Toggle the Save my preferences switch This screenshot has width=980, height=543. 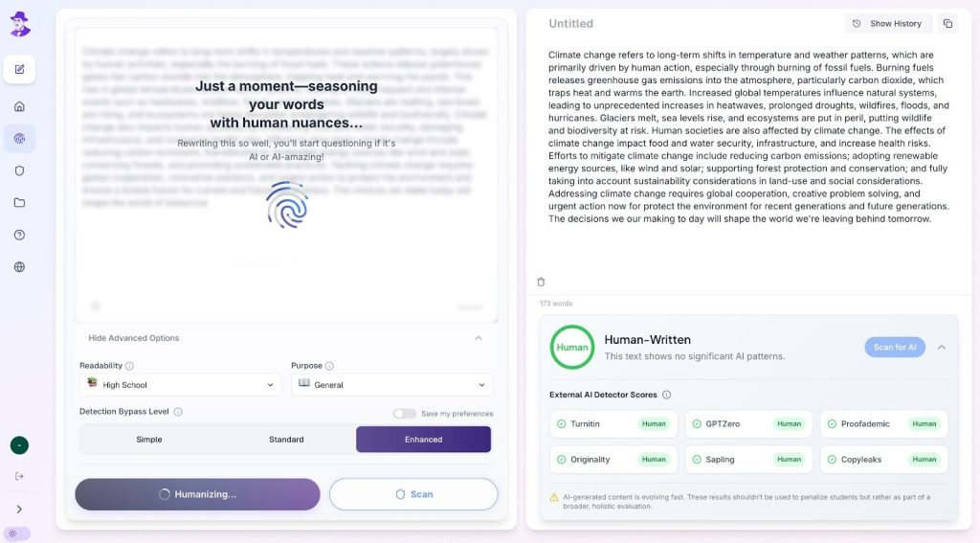coord(405,414)
